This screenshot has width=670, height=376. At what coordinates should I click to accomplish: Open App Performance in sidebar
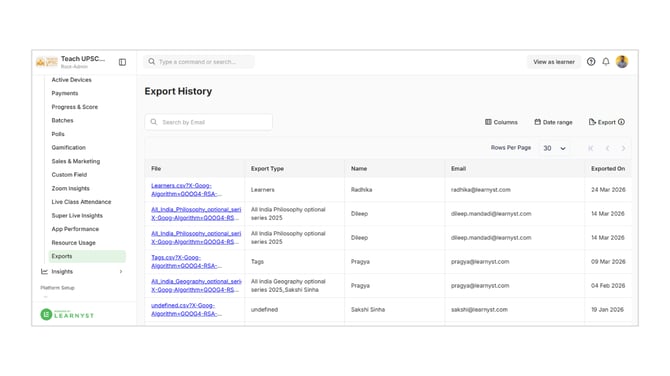pyautogui.click(x=75, y=229)
